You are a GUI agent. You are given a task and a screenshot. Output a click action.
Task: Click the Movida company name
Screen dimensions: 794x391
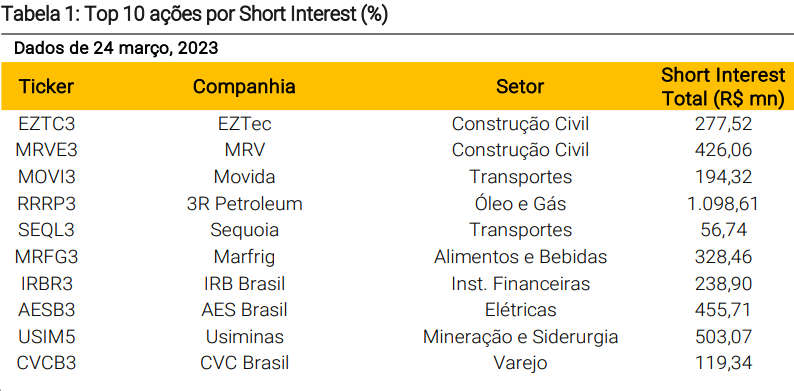(x=245, y=177)
